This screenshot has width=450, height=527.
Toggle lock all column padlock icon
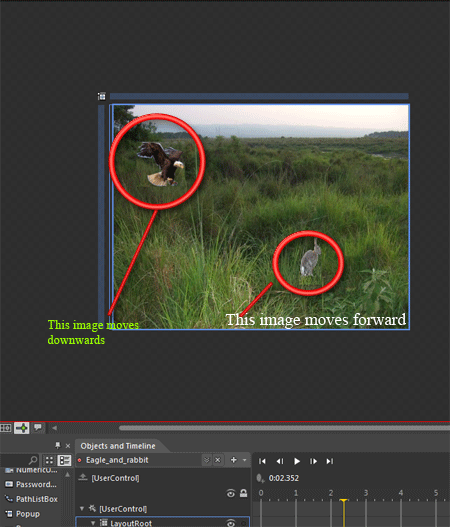243,493
